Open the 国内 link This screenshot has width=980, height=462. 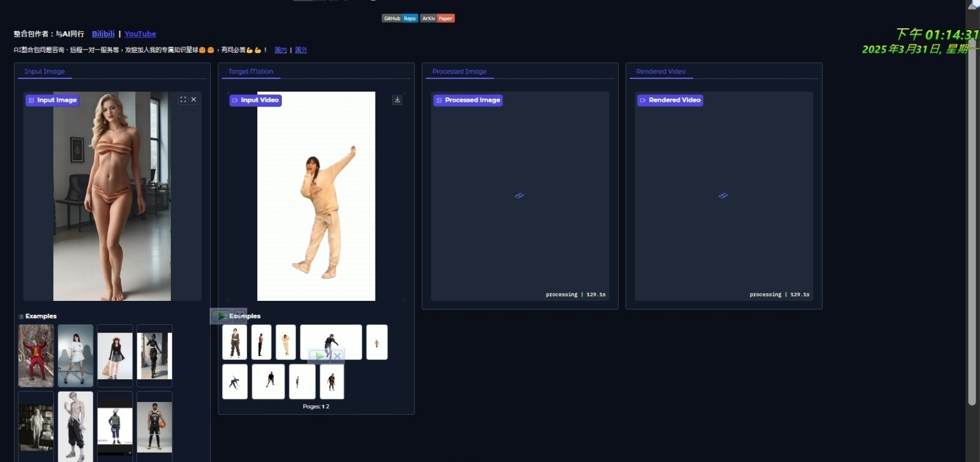pyautogui.click(x=281, y=50)
